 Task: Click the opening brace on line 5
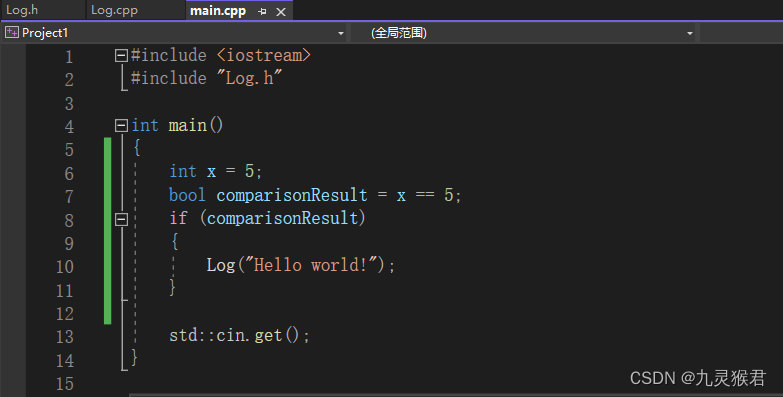pos(136,148)
